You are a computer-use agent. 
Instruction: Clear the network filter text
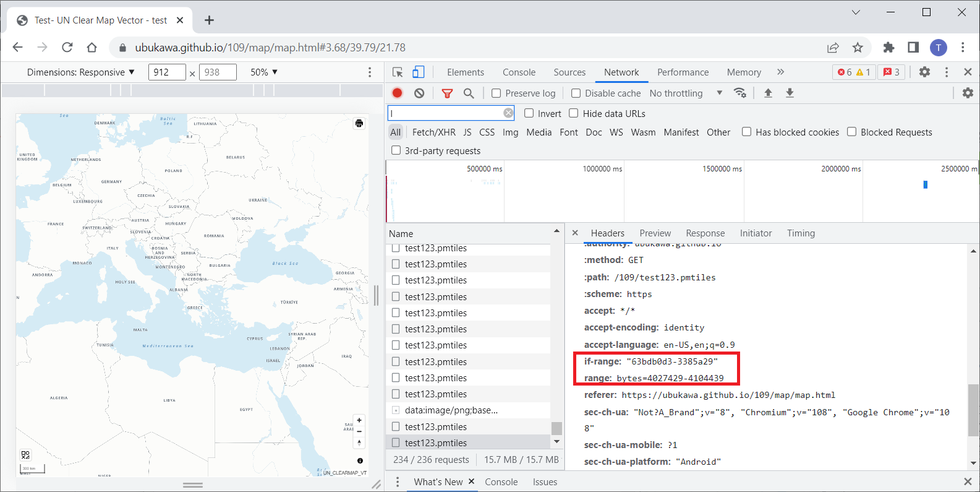click(x=508, y=113)
